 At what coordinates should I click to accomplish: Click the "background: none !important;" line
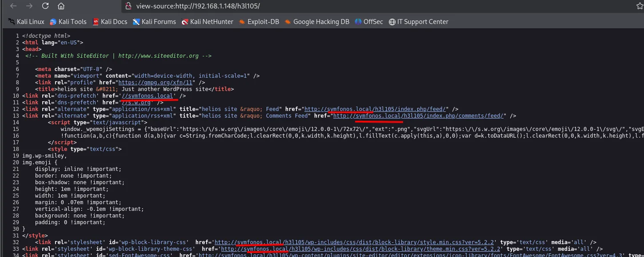[x=80, y=216]
